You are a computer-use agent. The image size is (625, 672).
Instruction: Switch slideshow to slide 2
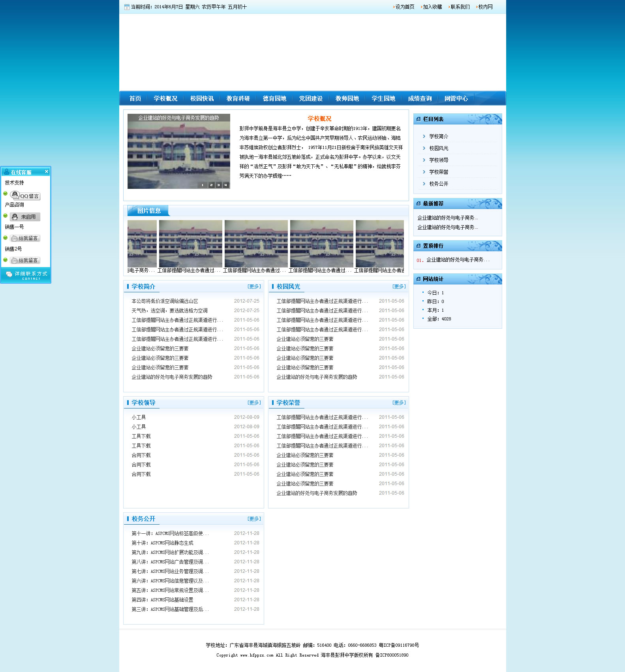point(211,185)
